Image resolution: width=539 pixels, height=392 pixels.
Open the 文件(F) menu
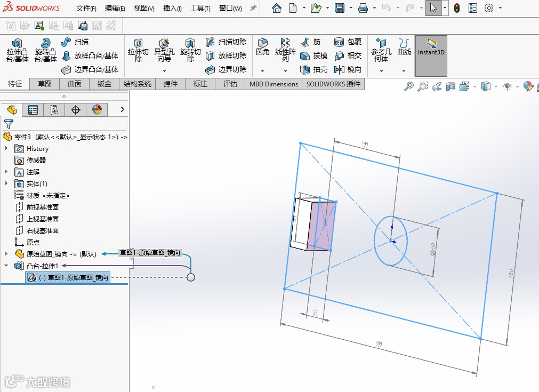tap(86, 8)
